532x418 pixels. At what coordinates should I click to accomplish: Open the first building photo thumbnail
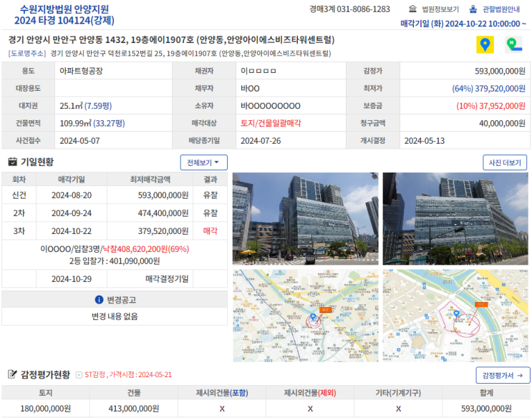tap(305, 218)
